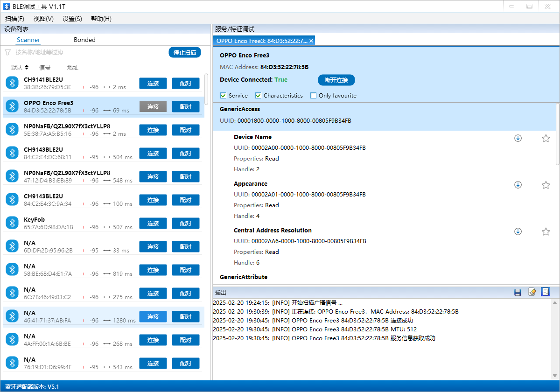Click the 停止扫描 button to stop scanning
560x392 pixels.
[184, 52]
